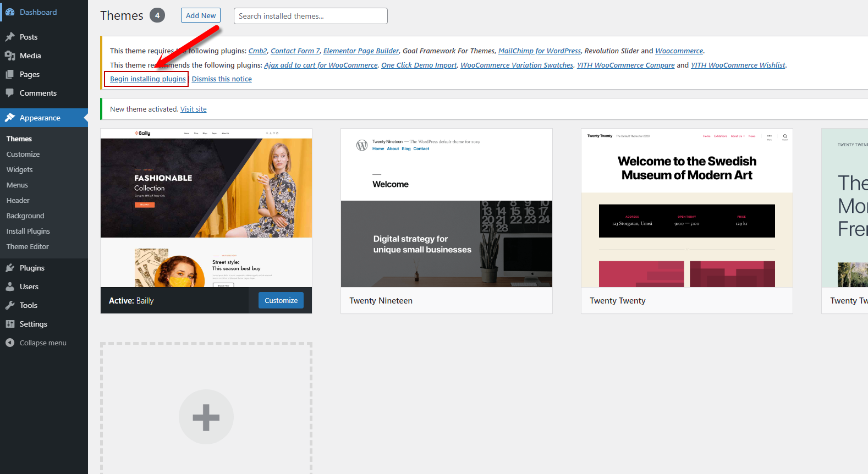Viewport: 868px width, 474px height.
Task: Focus the Search installed themes field
Action: tap(311, 16)
